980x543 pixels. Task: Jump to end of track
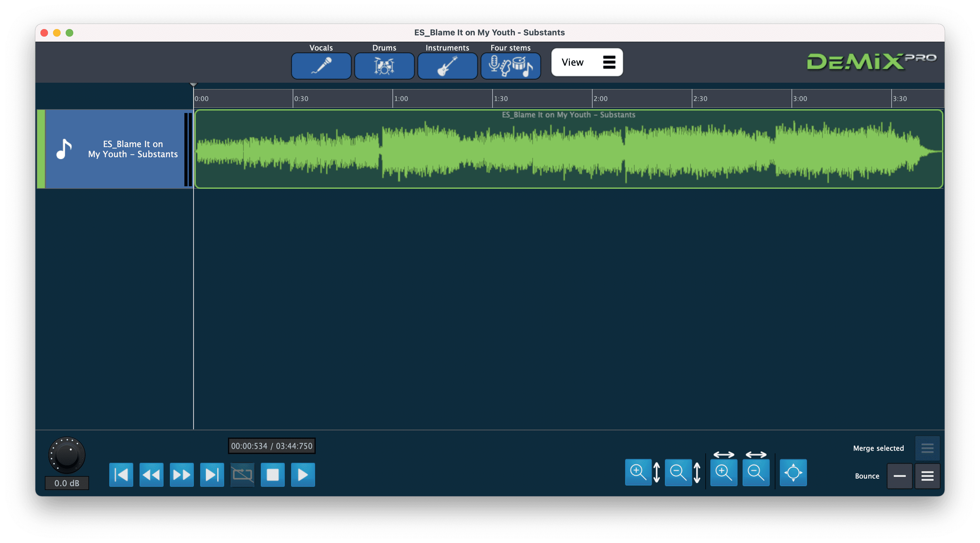pyautogui.click(x=212, y=474)
